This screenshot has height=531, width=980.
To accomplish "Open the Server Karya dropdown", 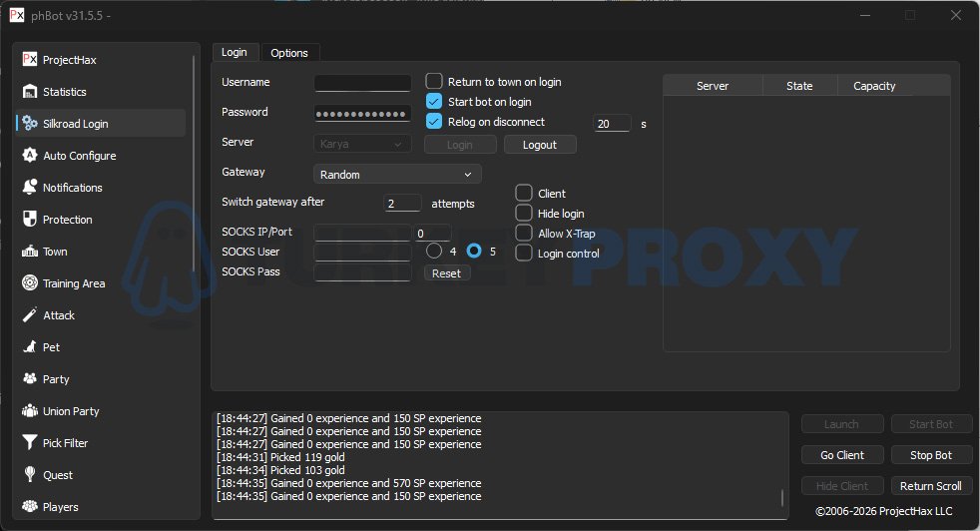I will coord(362,144).
